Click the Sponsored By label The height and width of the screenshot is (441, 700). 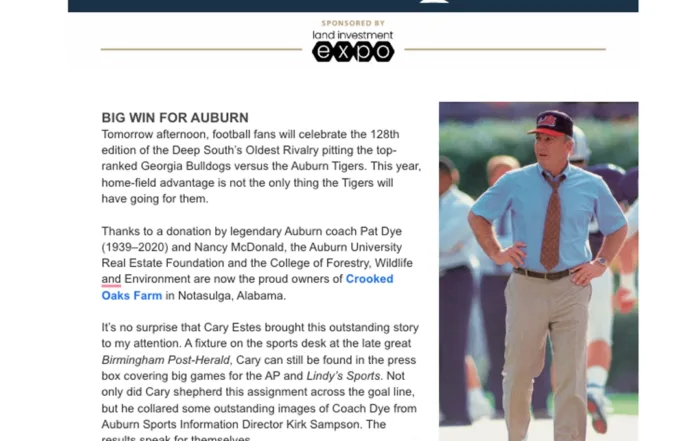point(353,23)
